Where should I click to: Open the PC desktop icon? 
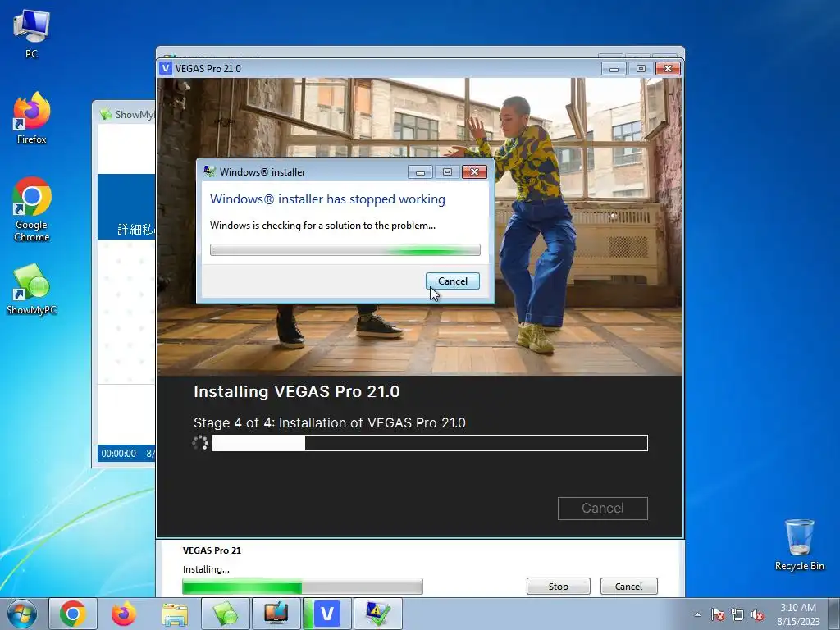[x=32, y=34]
